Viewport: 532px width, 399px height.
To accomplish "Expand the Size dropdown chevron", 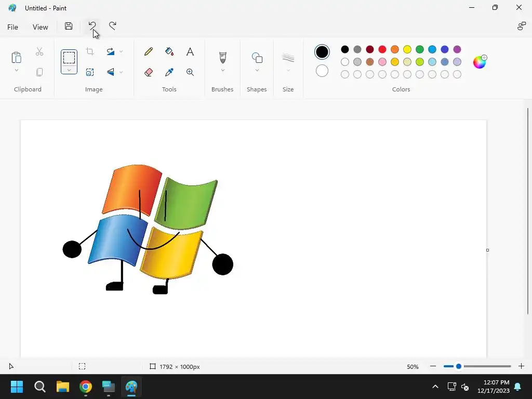I will (x=288, y=70).
